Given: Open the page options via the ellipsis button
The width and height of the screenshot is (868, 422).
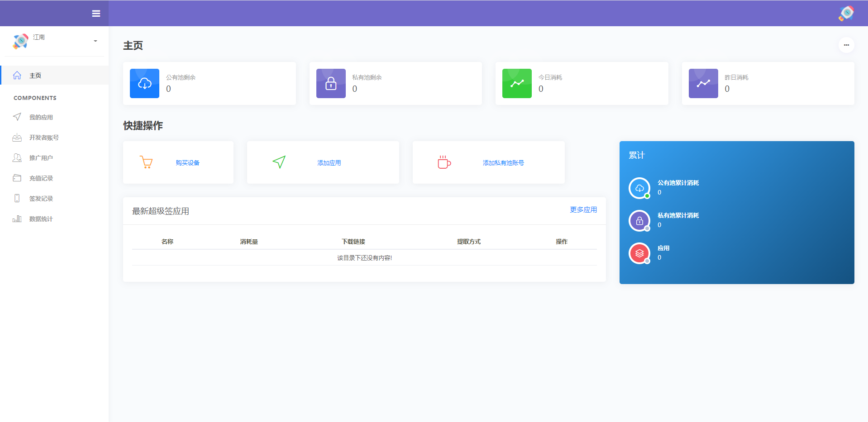Looking at the screenshot, I should [x=847, y=45].
